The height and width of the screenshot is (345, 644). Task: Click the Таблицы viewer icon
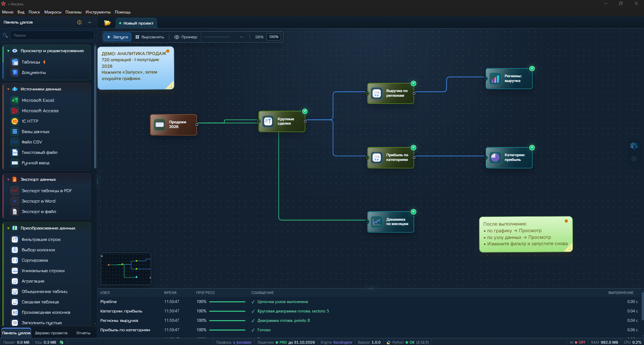click(x=15, y=62)
